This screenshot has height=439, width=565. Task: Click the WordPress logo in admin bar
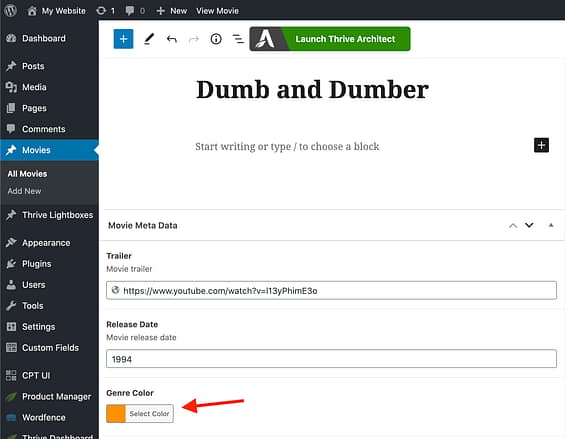pyautogui.click(x=10, y=10)
